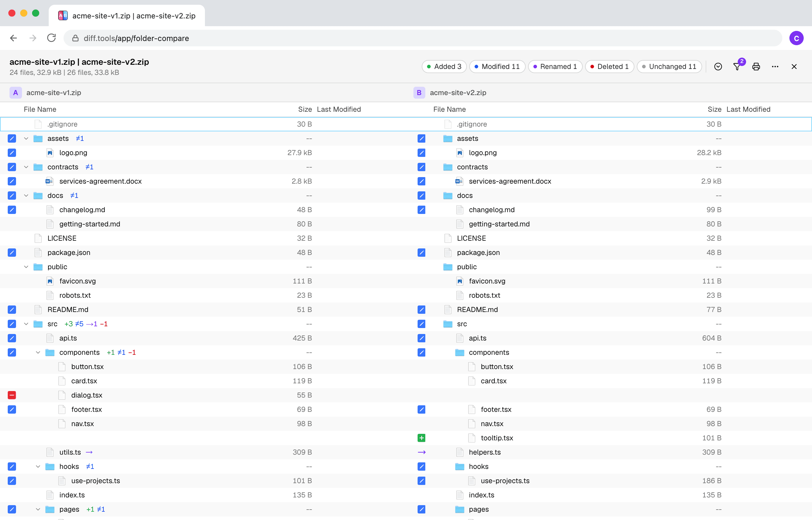This screenshot has height=520, width=812.
Task: Select the left .gitignore row
Action: click(203, 124)
